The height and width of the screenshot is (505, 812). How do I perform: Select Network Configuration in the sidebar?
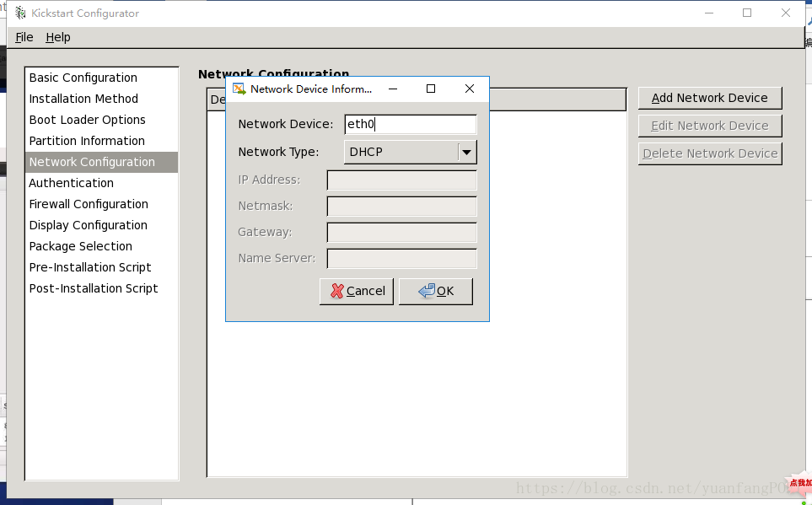(x=101, y=162)
